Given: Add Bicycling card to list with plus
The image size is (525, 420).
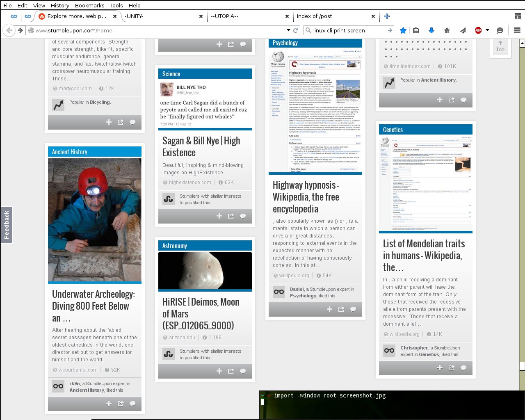Looking at the screenshot, I should coord(109,122).
